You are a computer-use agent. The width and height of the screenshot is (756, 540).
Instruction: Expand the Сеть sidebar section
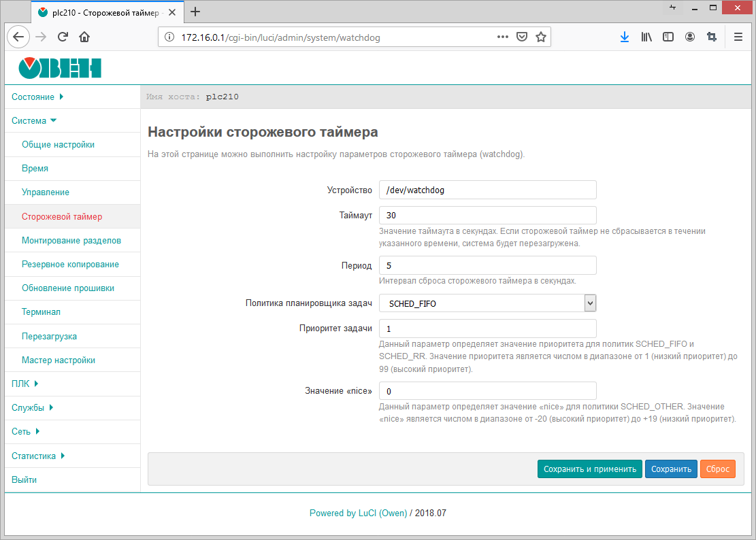pyautogui.click(x=27, y=431)
